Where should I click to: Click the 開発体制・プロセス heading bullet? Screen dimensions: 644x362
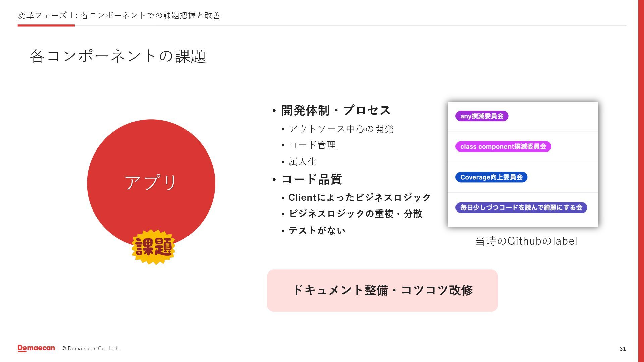(x=336, y=110)
